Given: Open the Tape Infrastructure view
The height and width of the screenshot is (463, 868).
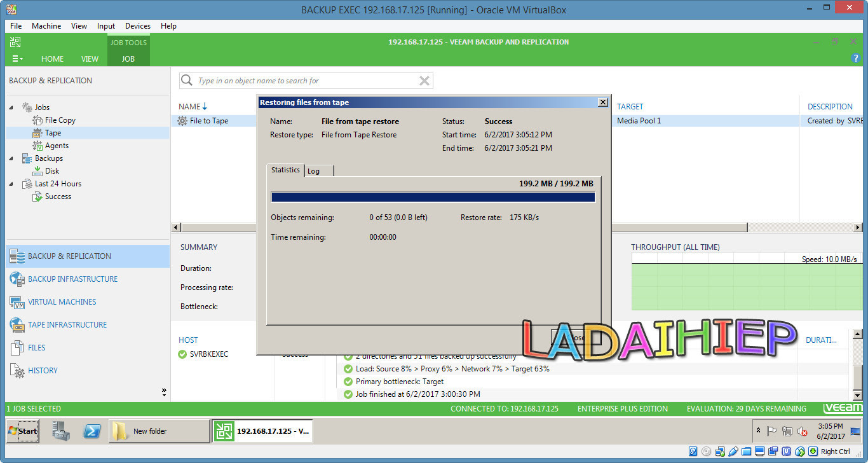Looking at the screenshot, I should point(88,325).
